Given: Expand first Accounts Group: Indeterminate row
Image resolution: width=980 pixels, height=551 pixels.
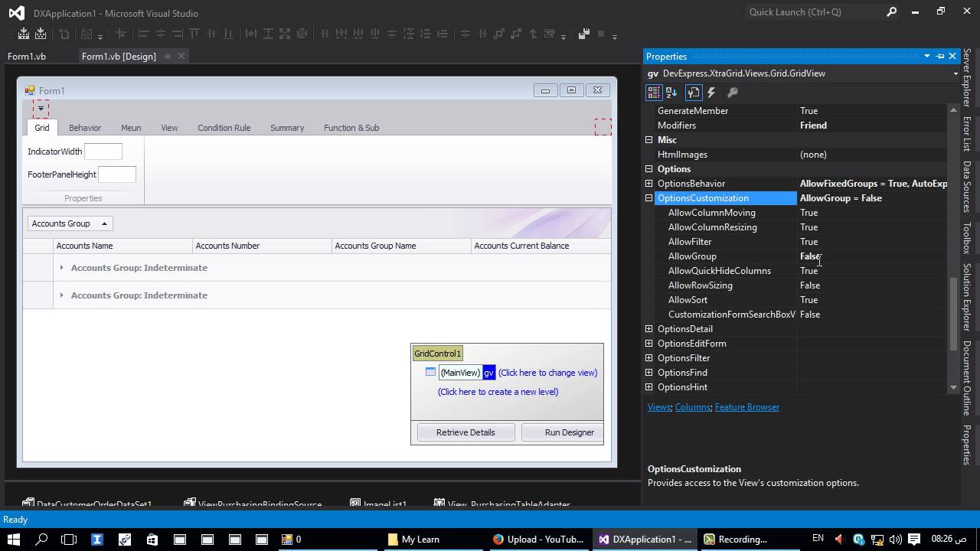Looking at the screenshot, I should (62, 268).
